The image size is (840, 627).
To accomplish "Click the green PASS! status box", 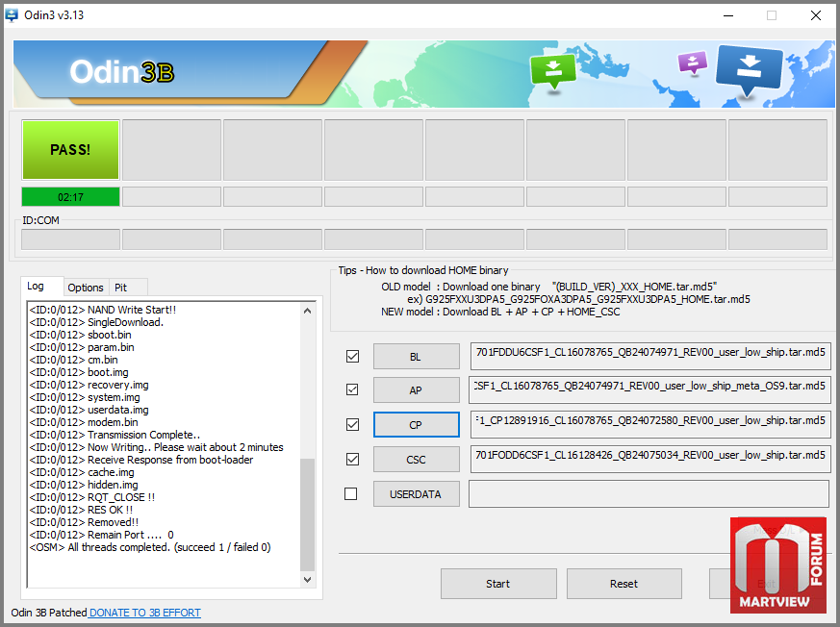I will tap(70, 149).
